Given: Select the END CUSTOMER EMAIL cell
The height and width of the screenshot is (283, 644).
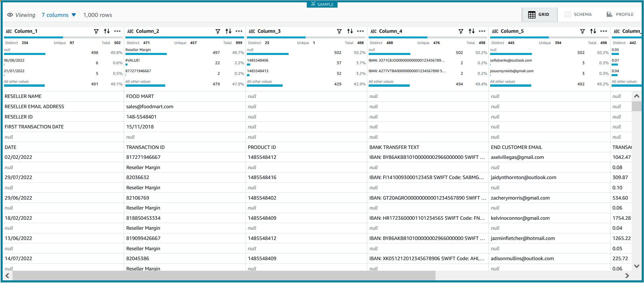Looking at the screenshot, I should [550, 147].
